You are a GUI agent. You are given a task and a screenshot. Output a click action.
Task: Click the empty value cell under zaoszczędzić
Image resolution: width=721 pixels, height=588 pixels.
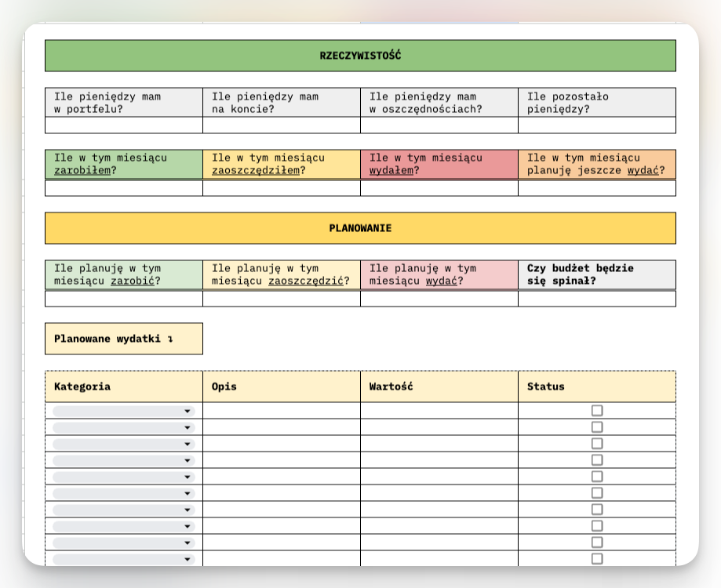click(282, 299)
